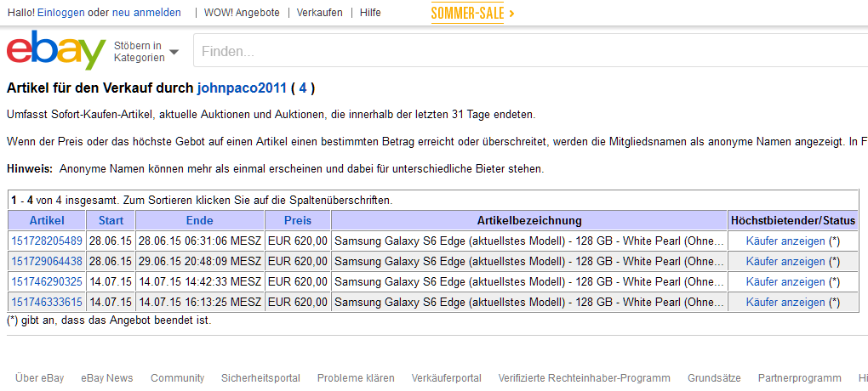Screen dimensions: 868x391
Task: Sort table by Start column header
Action: coord(111,221)
